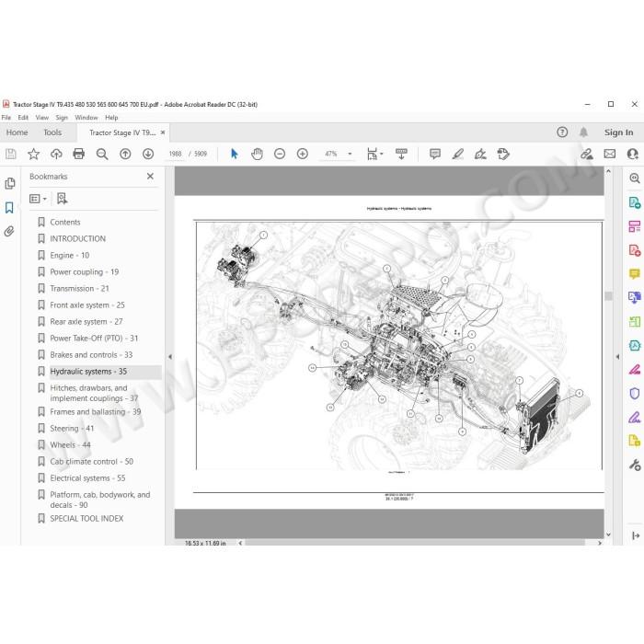Open Electrical systems - 55 bookmark
Screen dimensions: 644x644
pyautogui.click(x=87, y=478)
